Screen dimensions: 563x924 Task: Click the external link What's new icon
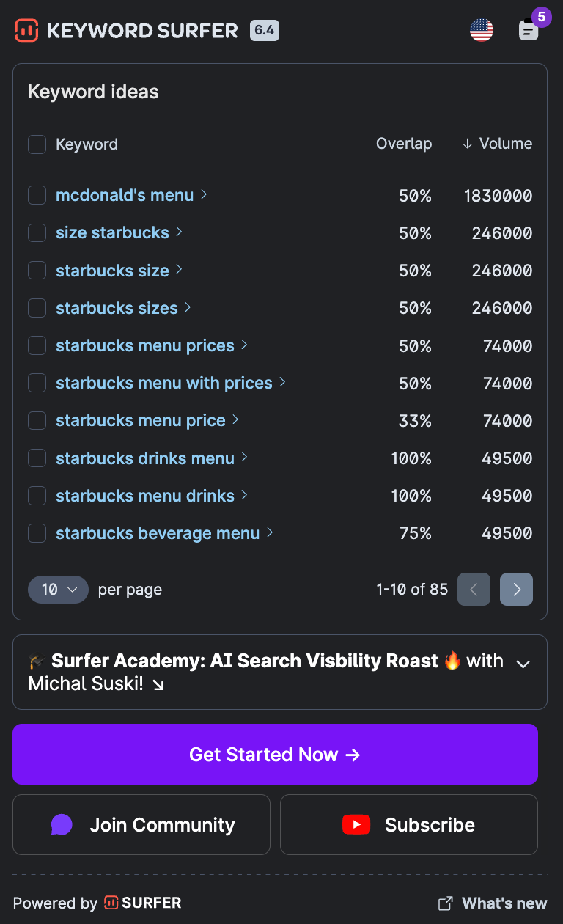[x=445, y=903]
